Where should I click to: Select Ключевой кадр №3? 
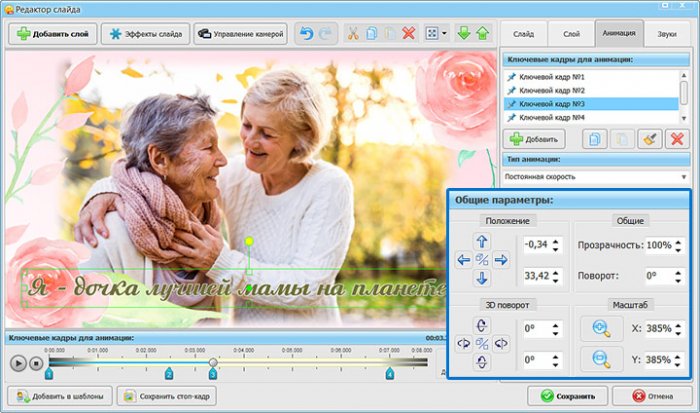[x=591, y=104]
